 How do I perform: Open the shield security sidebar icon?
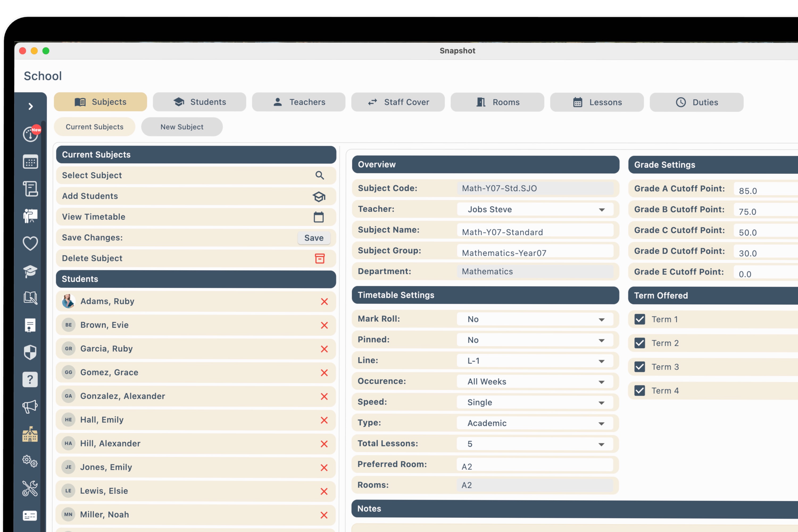point(30,352)
